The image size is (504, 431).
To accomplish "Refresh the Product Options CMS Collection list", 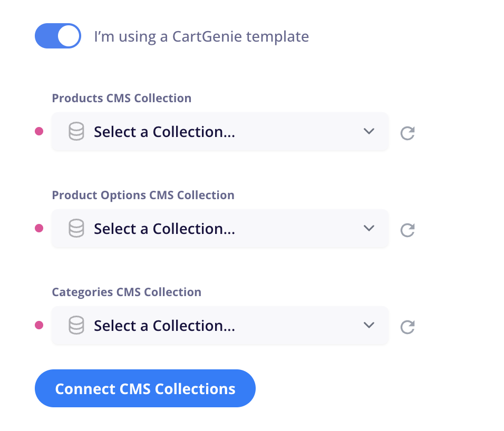I will point(408,230).
